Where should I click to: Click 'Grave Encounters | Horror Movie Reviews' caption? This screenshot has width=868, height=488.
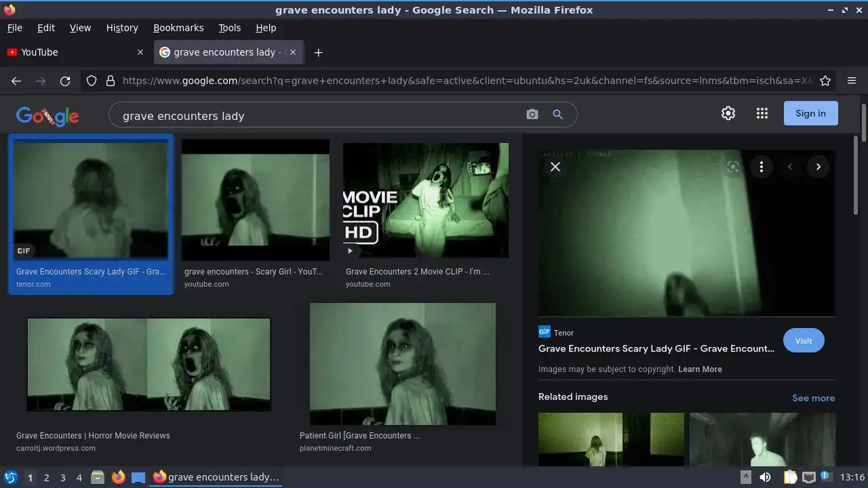(93, 436)
